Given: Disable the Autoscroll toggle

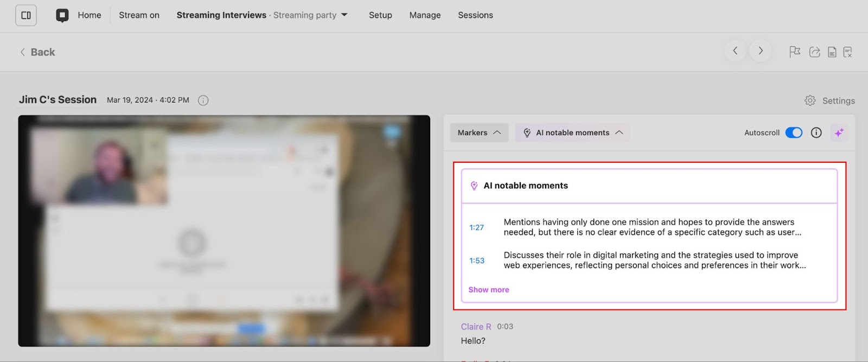Looking at the screenshot, I should pos(794,132).
